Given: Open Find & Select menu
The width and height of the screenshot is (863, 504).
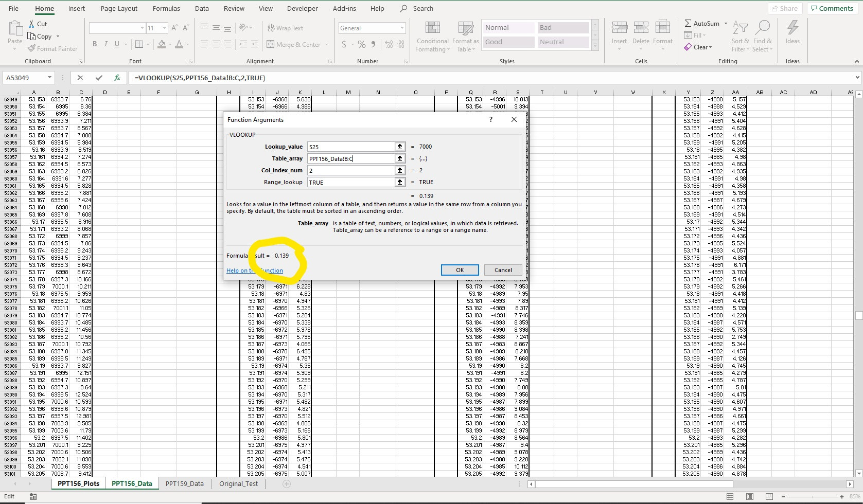Looking at the screenshot, I should [763, 37].
